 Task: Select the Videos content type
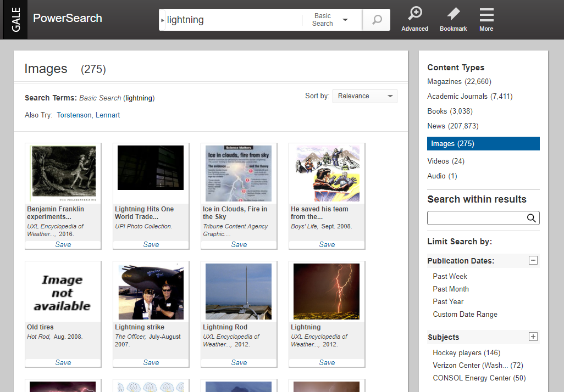point(446,161)
